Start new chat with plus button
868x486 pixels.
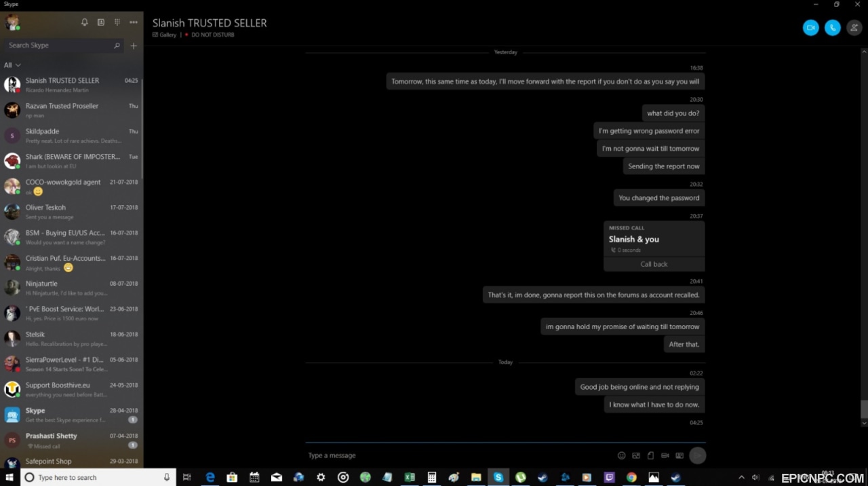tap(134, 46)
